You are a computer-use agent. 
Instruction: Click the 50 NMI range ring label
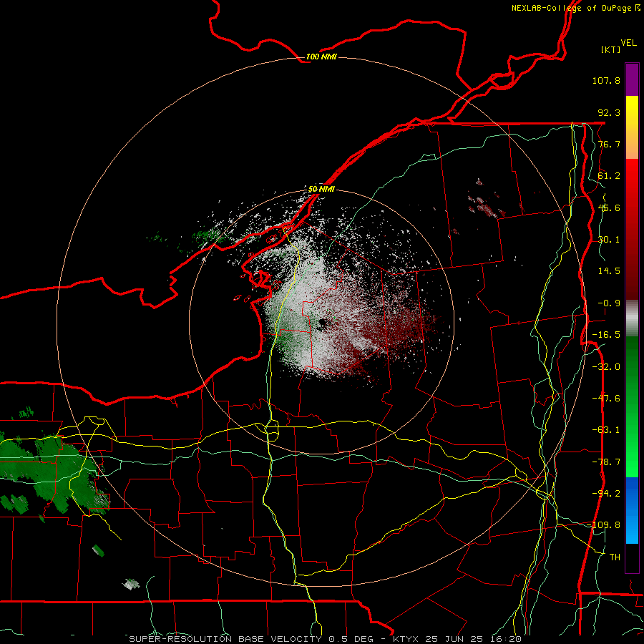(321, 189)
